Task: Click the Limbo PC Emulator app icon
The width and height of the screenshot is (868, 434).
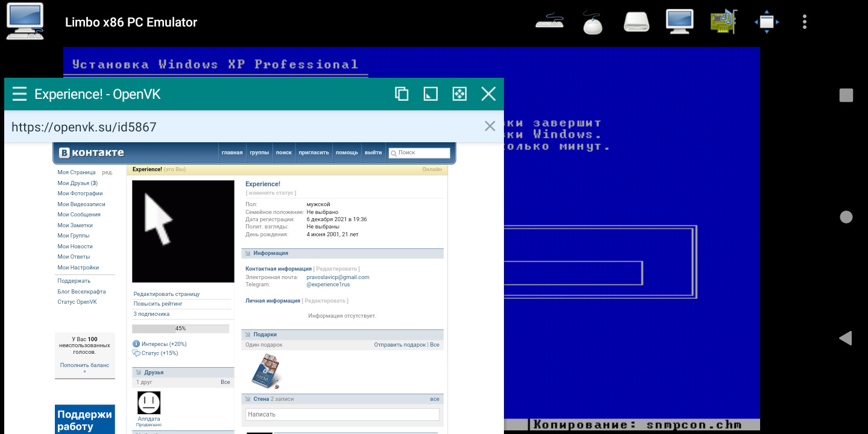Action: click(x=25, y=22)
